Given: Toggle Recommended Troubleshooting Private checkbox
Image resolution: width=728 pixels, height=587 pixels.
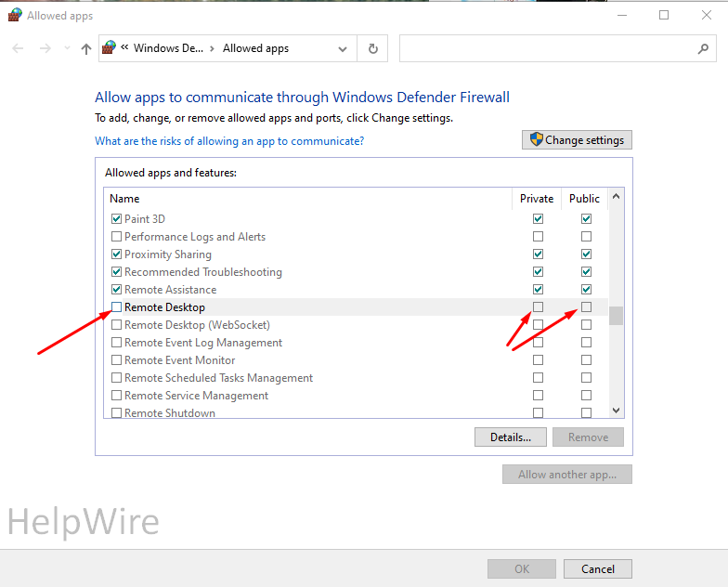Looking at the screenshot, I should tap(539, 271).
